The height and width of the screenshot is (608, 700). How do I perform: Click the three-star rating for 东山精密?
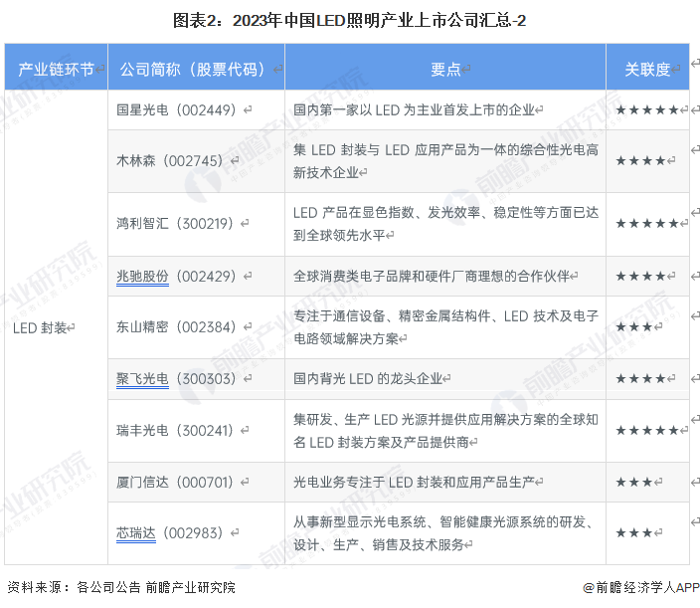click(x=634, y=327)
